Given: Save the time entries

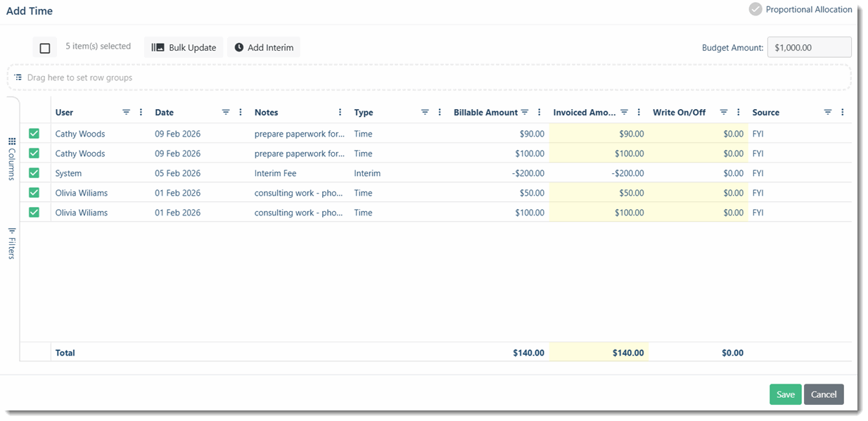Looking at the screenshot, I should 786,394.
